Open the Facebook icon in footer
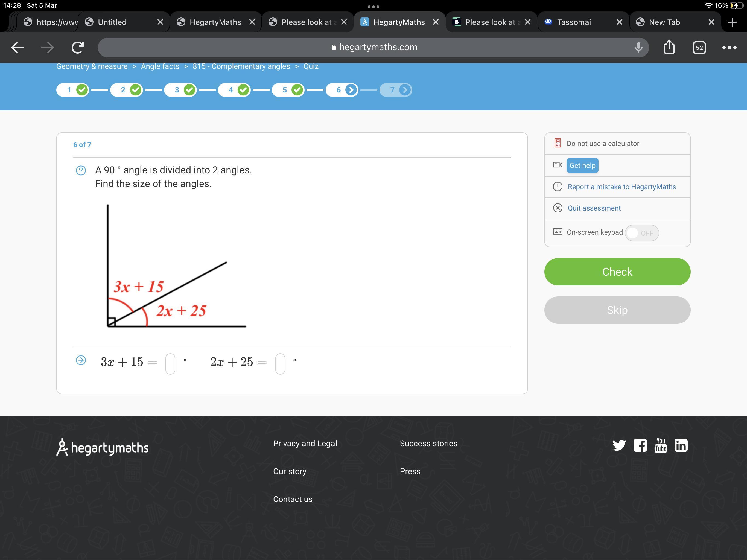The height and width of the screenshot is (560, 747). (x=640, y=445)
